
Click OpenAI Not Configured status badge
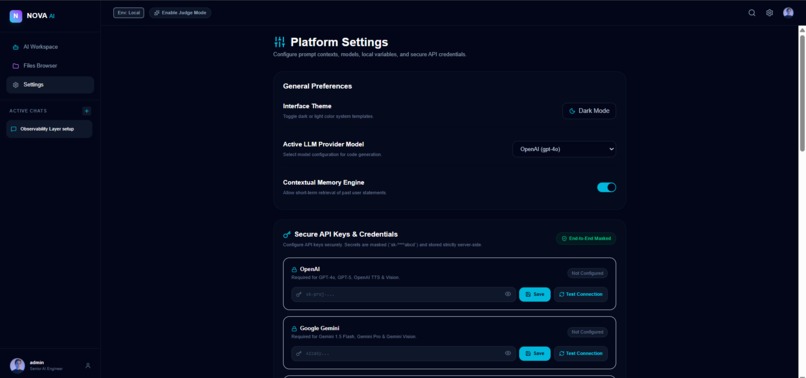[x=588, y=273]
